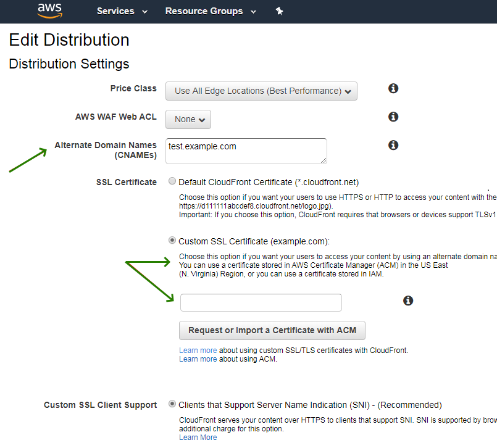Click the Edit Distribution page heading
497x448 pixels.
(x=69, y=40)
